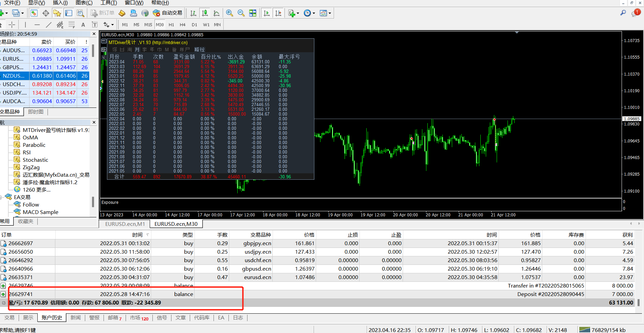This screenshot has height=333, width=644.
Task: Click the Zoom Out chart icon
Action: pos(241,13)
